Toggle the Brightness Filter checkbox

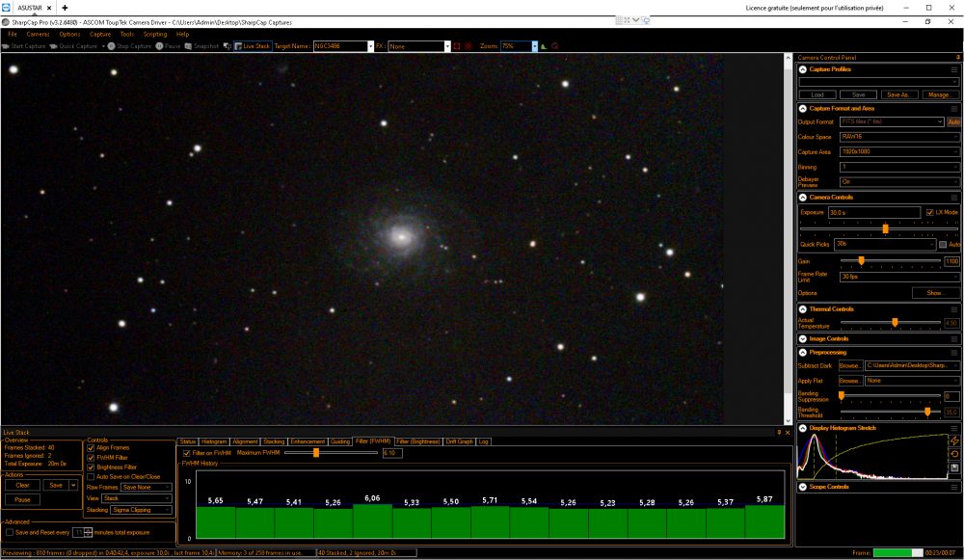pos(91,467)
